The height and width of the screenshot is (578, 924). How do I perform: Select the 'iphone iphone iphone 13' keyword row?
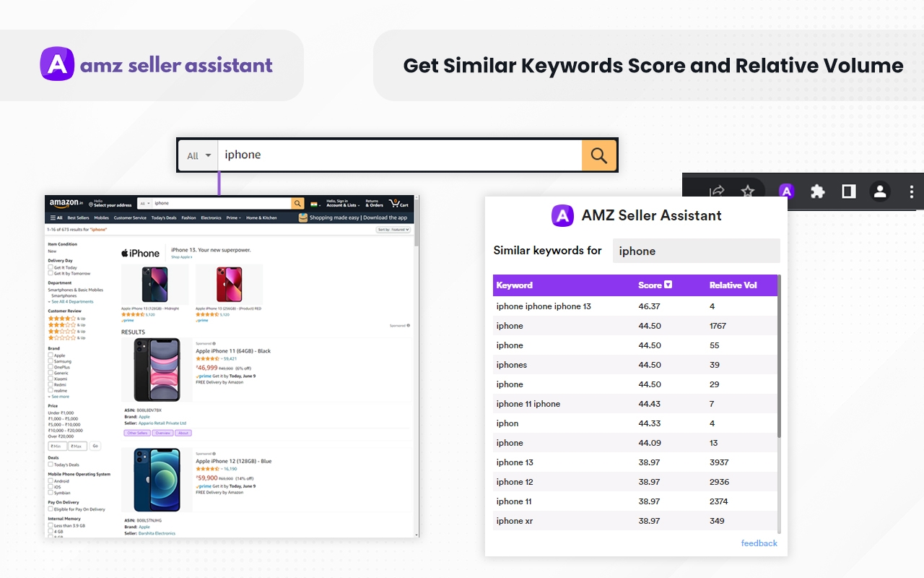635,306
